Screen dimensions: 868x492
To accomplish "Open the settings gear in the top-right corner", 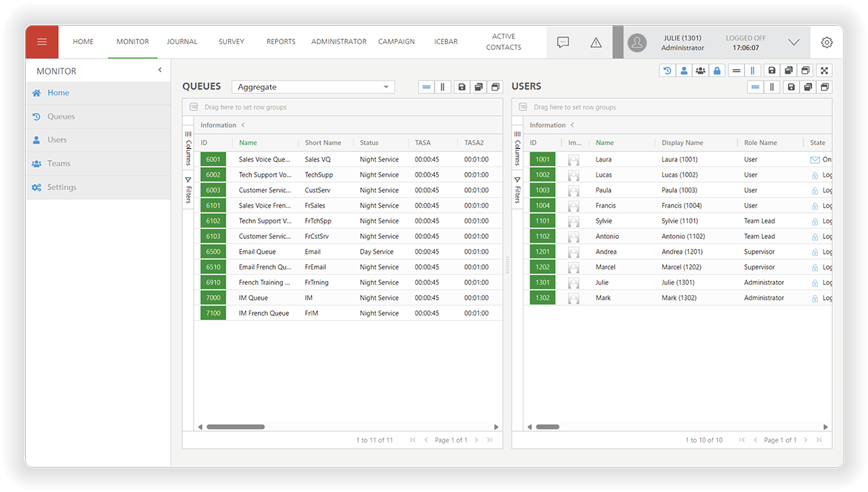I will pyautogui.click(x=827, y=42).
